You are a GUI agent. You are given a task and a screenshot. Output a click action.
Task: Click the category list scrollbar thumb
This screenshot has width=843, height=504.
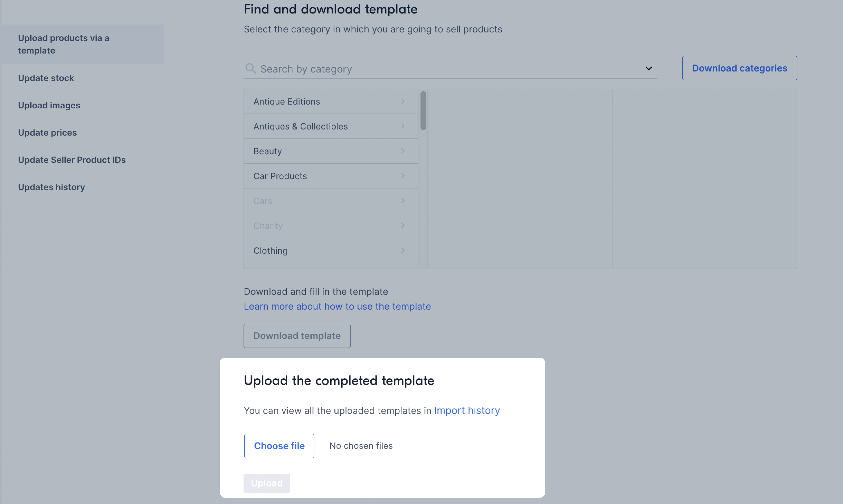(423, 110)
